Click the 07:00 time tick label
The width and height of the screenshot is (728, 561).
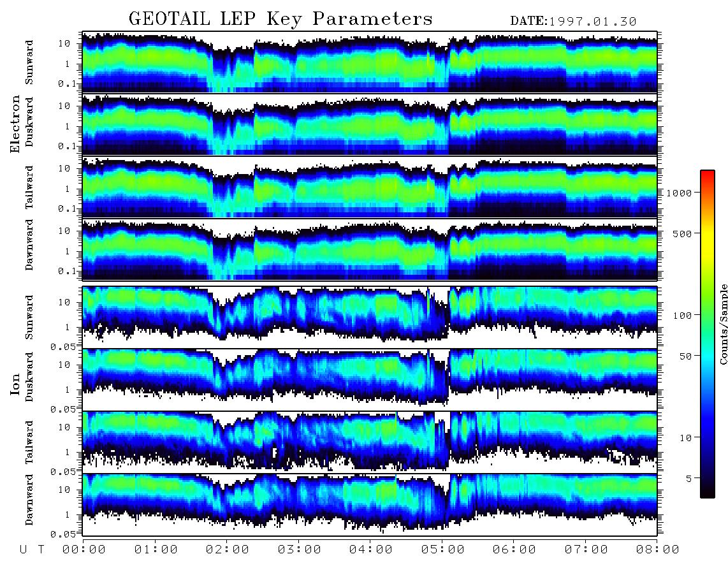click(586, 550)
